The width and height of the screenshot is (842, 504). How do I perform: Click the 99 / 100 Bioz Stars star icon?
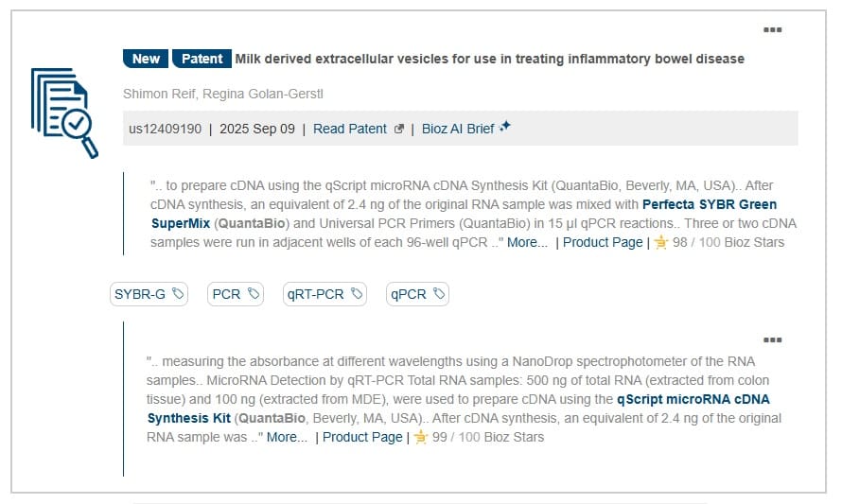[x=420, y=438]
